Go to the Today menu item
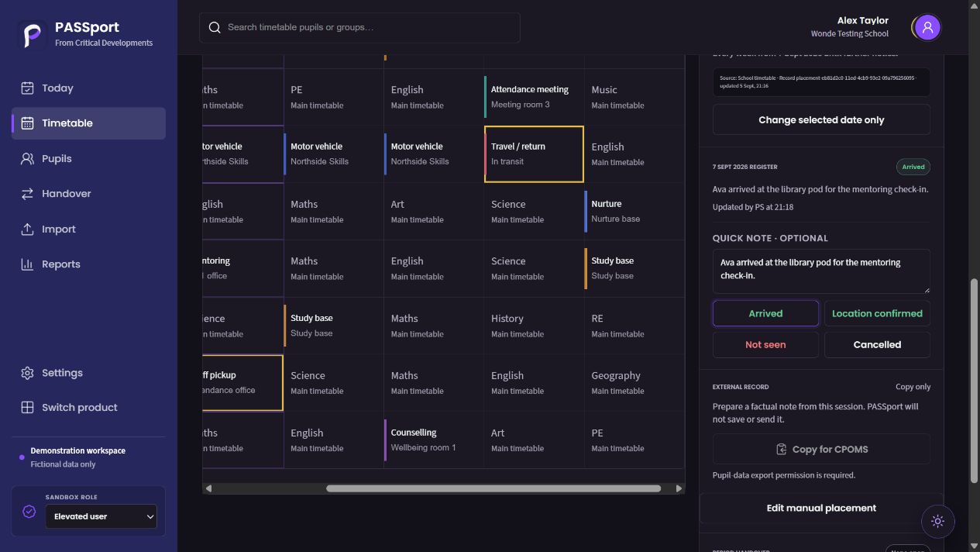This screenshot has height=552, width=980. click(x=88, y=88)
